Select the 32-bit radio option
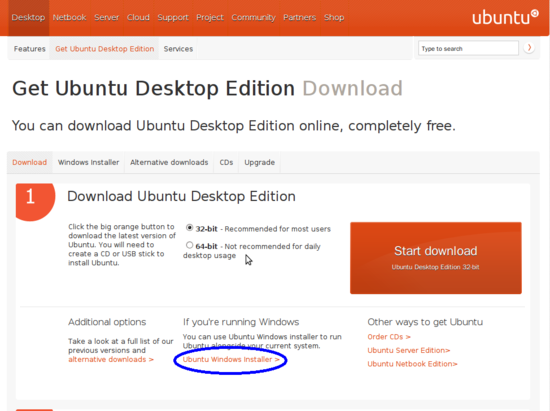 click(x=189, y=228)
